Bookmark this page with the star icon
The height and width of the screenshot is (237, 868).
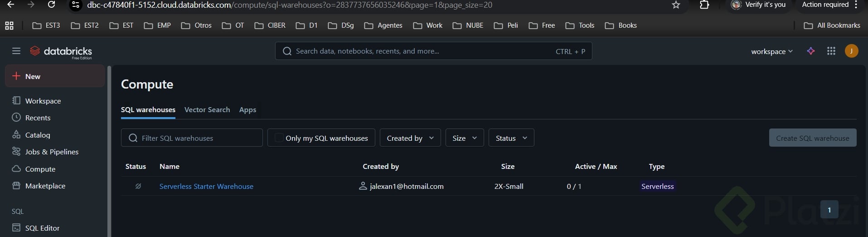click(x=676, y=5)
